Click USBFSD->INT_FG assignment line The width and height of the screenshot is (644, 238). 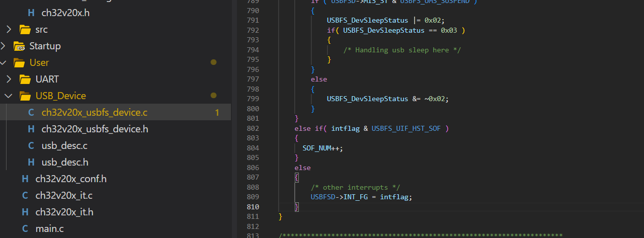pos(361,197)
